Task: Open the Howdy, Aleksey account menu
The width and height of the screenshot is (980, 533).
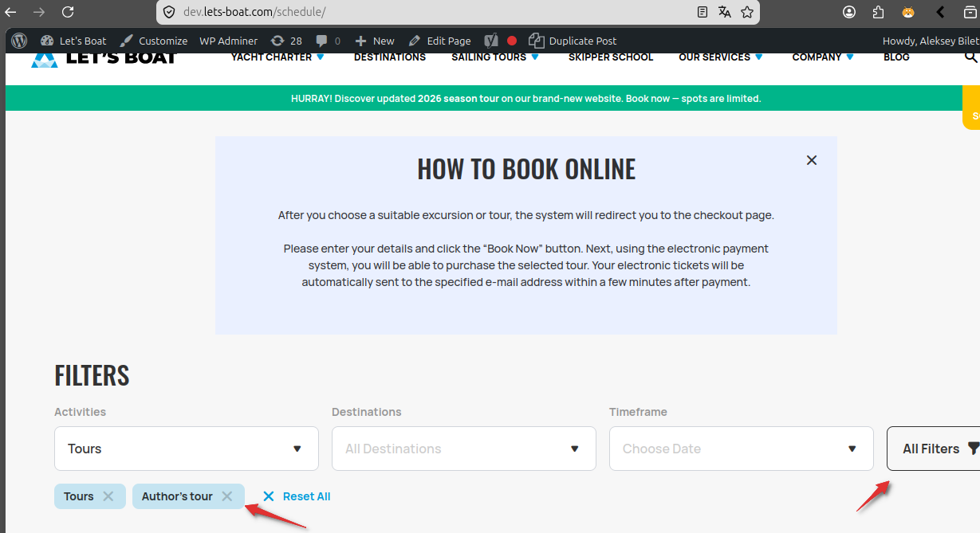Action: (931, 41)
